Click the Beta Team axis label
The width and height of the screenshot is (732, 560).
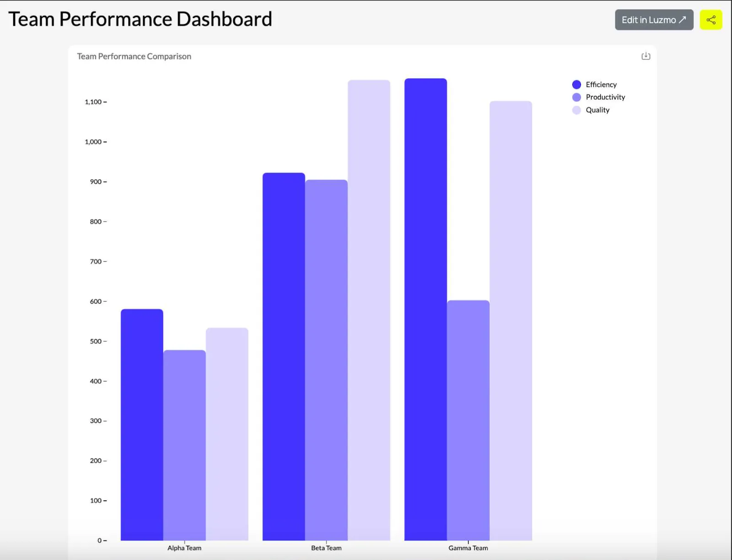326,548
